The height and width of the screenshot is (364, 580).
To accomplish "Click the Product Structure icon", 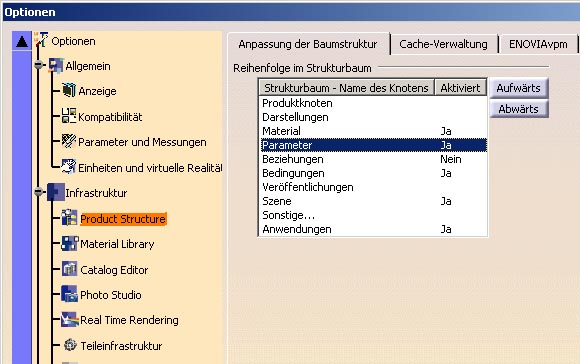I will [x=69, y=218].
